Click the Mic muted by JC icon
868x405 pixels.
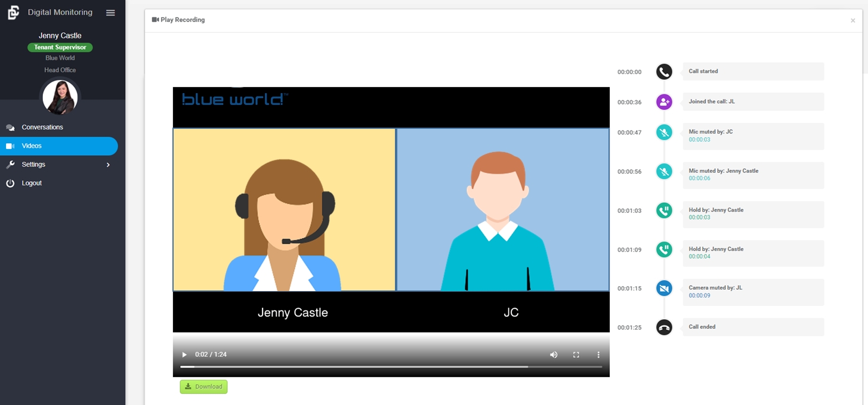[664, 132]
